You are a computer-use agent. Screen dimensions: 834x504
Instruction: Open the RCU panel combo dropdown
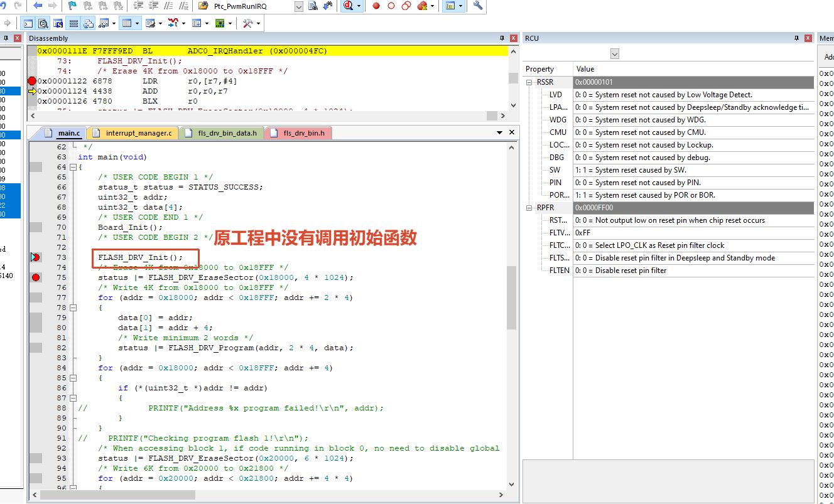(x=615, y=53)
